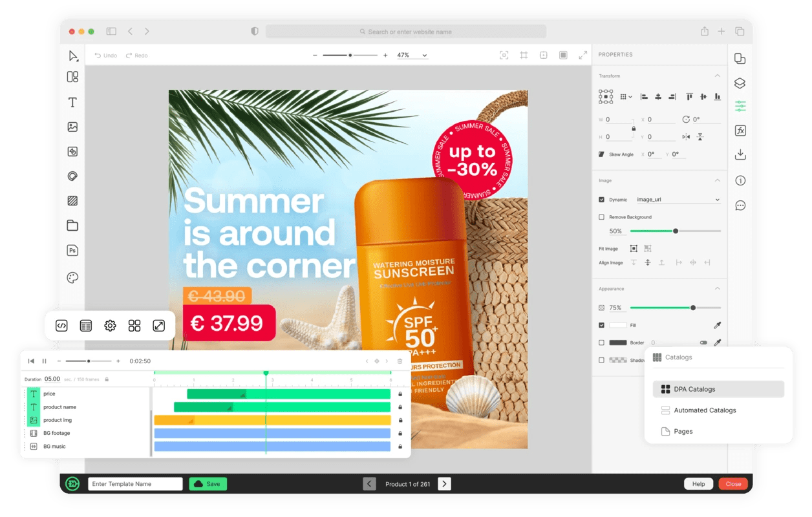This screenshot has width=812, height=517.
Task: Go to the previous product
Action: [x=369, y=484]
